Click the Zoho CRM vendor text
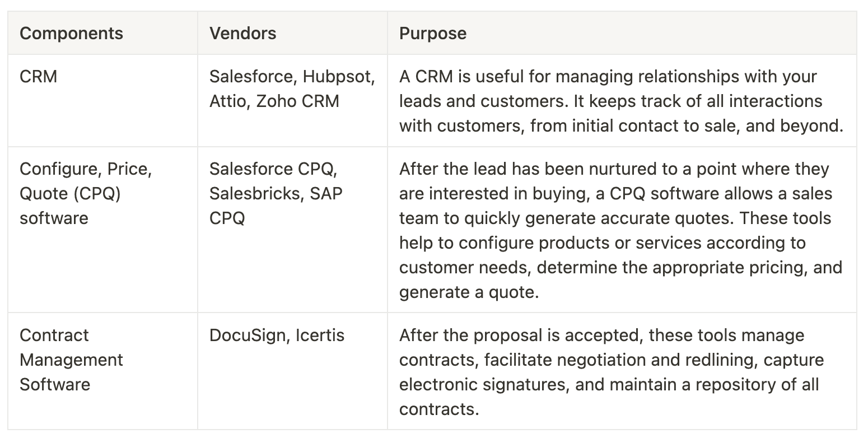Image resolution: width=868 pixels, height=438 pixels. tap(297, 101)
